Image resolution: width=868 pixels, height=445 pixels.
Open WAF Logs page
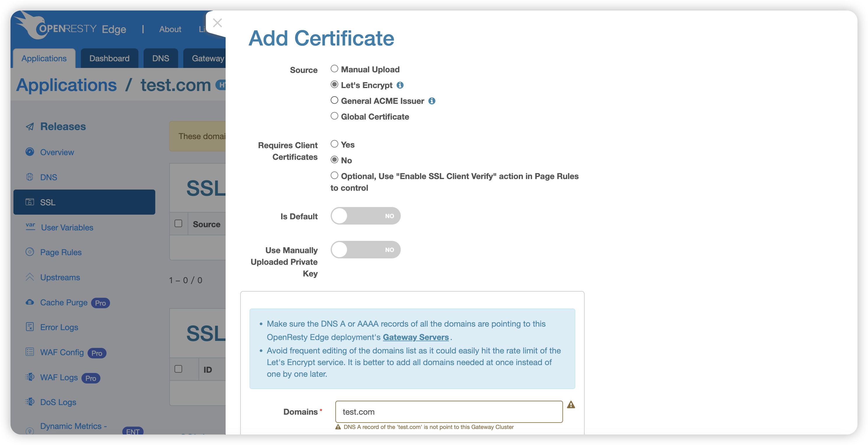[59, 377]
